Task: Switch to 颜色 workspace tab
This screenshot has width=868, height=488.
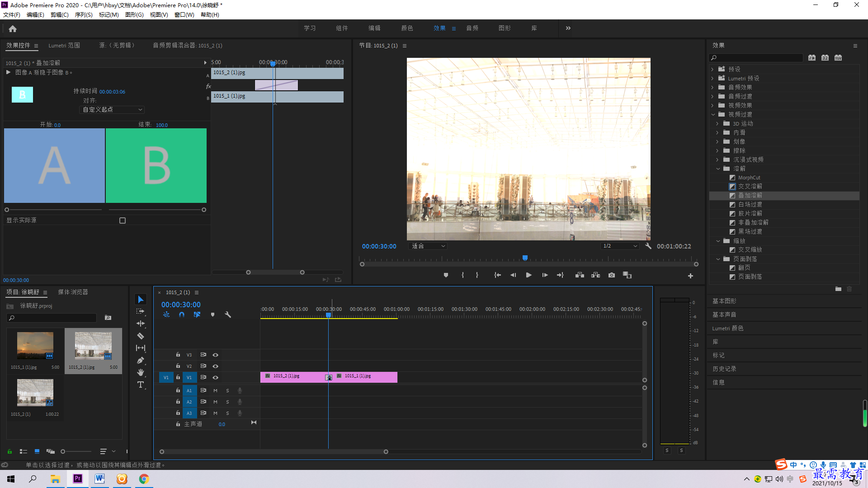Action: point(407,28)
